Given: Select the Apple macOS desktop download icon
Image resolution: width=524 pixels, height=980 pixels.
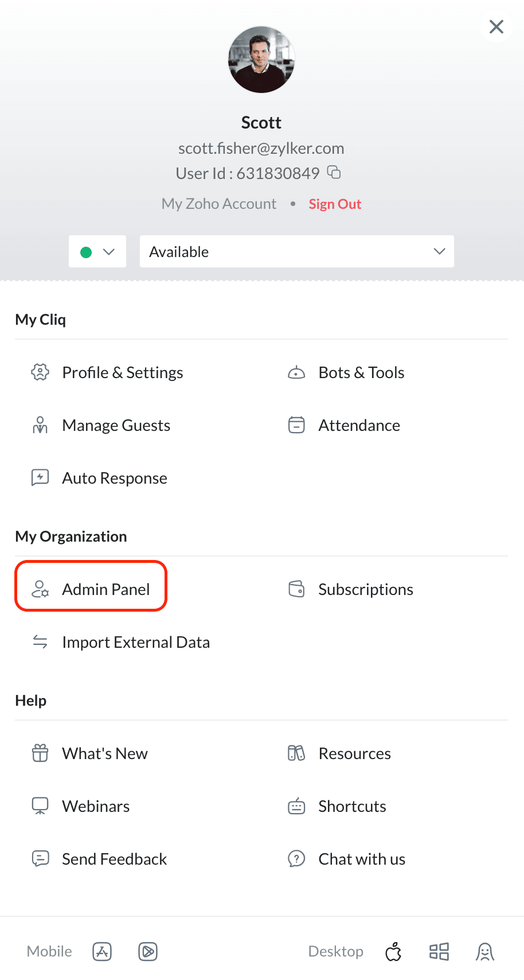Looking at the screenshot, I should pos(393,951).
